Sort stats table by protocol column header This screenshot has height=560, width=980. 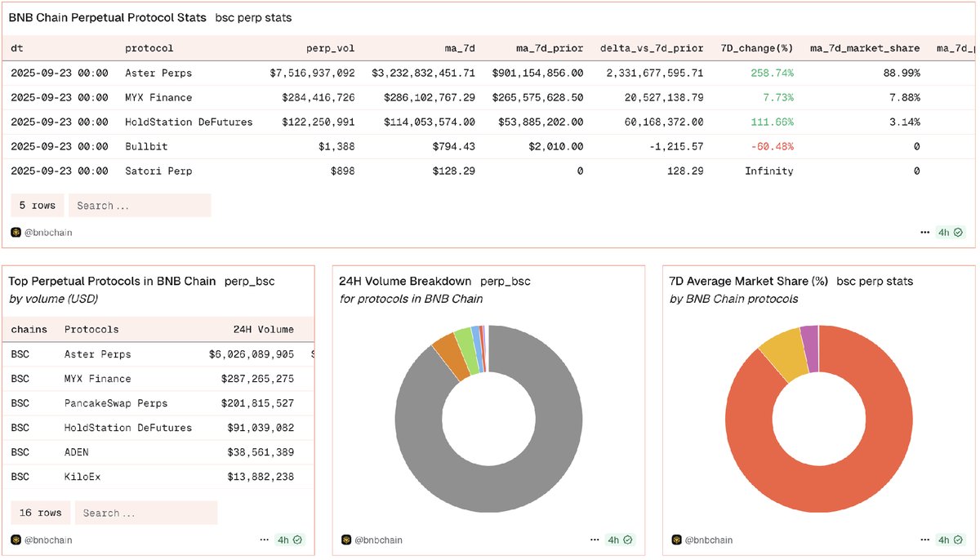pyautogui.click(x=149, y=48)
